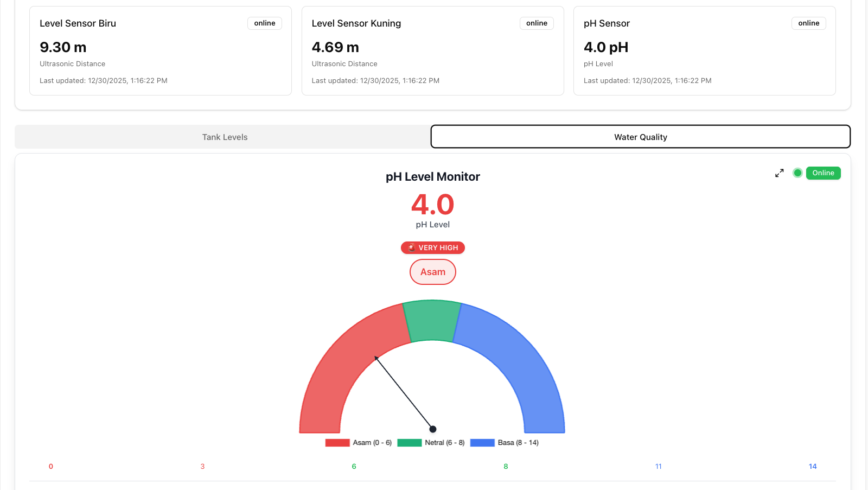The height and width of the screenshot is (490, 868).
Task: Toggle the Basa (8 - 14) legend item
Action: (x=504, y=443)
